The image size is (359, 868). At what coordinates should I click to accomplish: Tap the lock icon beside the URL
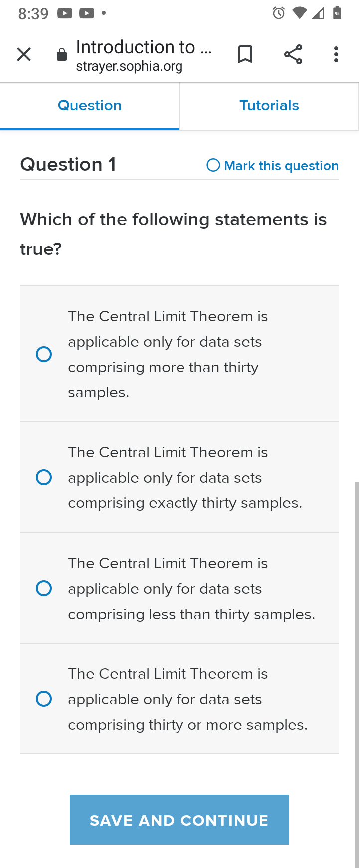62,55
